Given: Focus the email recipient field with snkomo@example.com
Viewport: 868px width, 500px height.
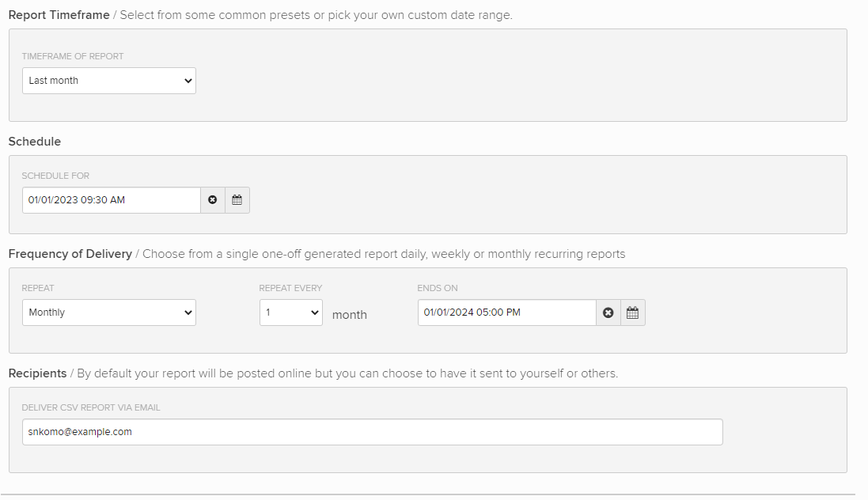Looking at the screenshot, I should click(x=372, y=432).
